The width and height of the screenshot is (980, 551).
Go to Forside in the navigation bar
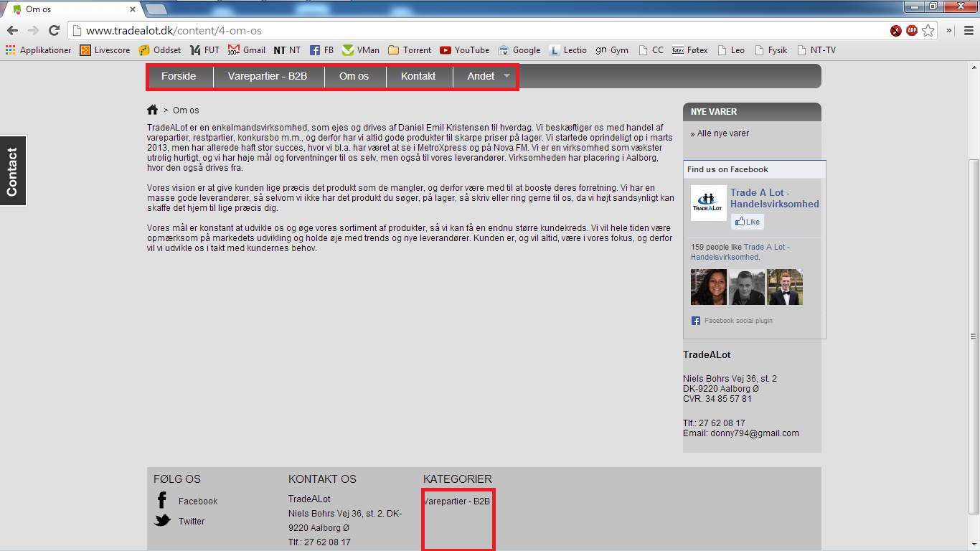(179, 76)
